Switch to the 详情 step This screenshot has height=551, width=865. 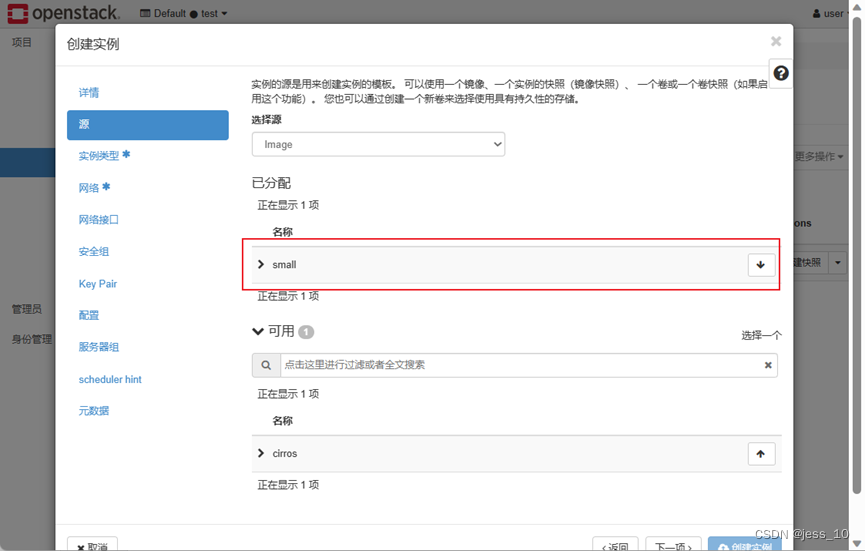click(89, 93)
